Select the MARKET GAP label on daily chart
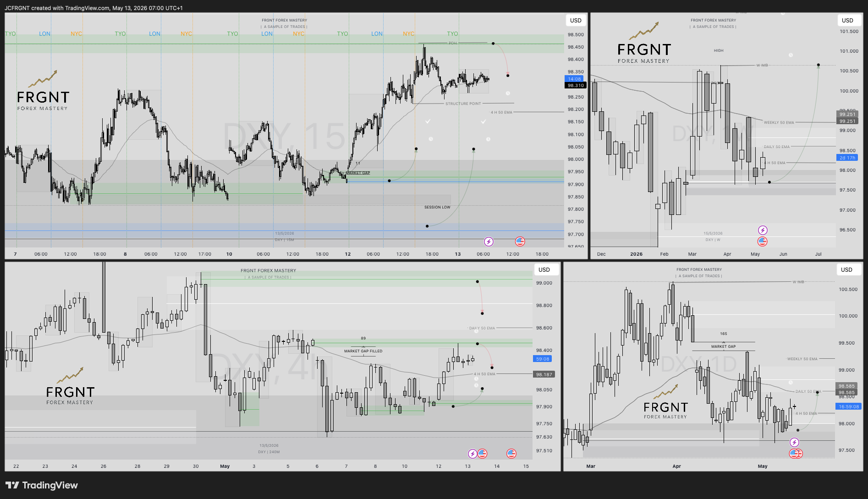Screen dimensions: 868x499 [x=724, y=346]
